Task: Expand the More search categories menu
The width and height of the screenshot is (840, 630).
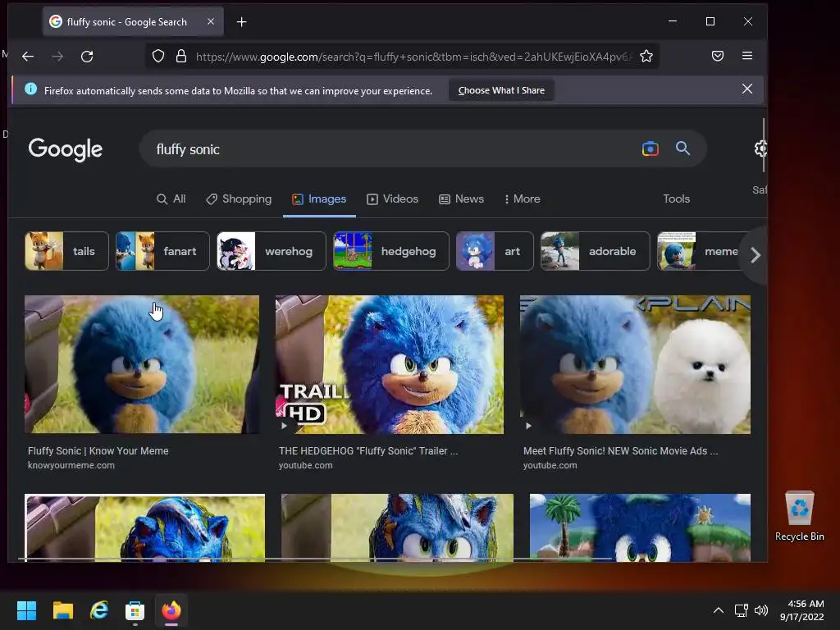Action: [x=522, y=199]
